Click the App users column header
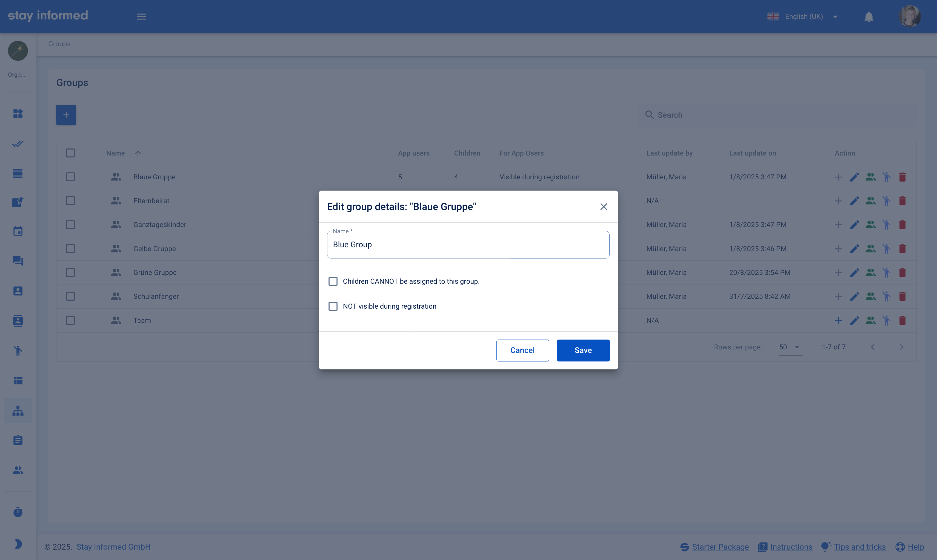The height and width of the screenshot is (560, 937). pyautogui.click(x=413, y=153)
